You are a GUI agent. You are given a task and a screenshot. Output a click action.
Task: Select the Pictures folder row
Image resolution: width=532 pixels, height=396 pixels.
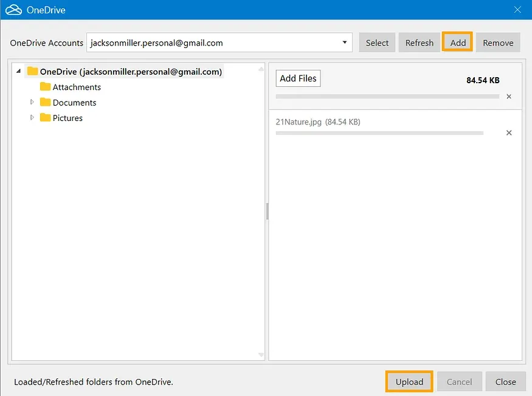click(61, 118)
